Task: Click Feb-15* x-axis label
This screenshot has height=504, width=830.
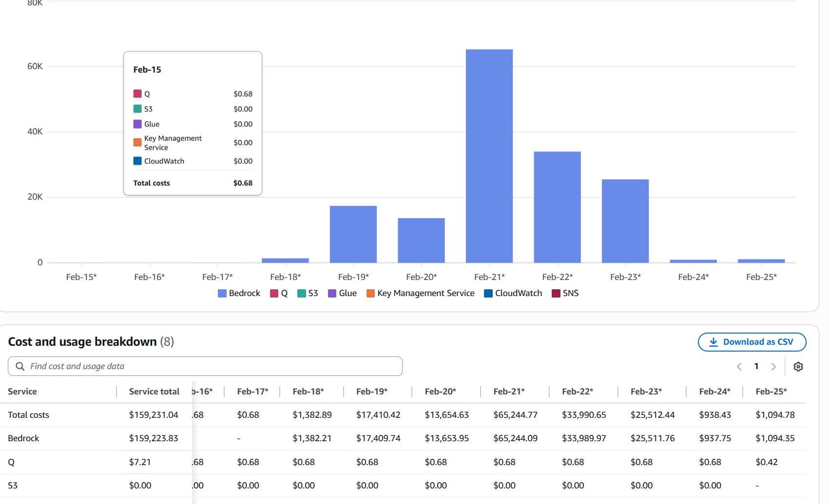Action: coord(81,277)
